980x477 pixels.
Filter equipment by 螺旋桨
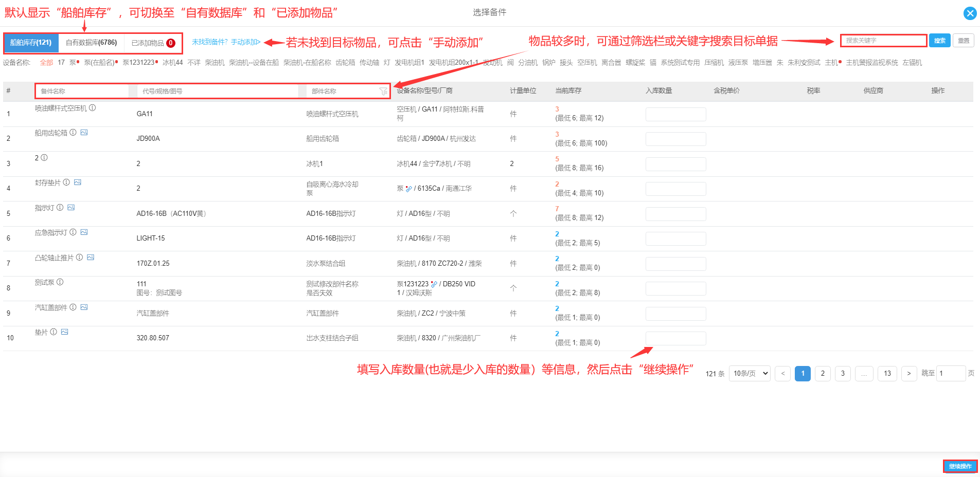[635, 63]
